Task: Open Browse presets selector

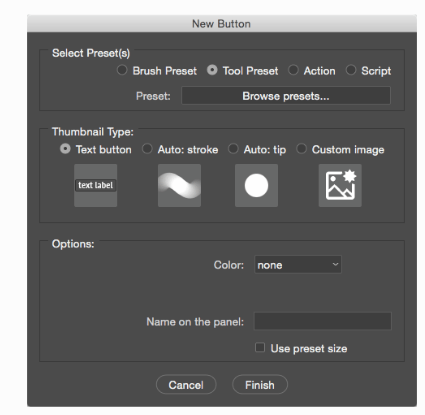Action: (286, 96)
